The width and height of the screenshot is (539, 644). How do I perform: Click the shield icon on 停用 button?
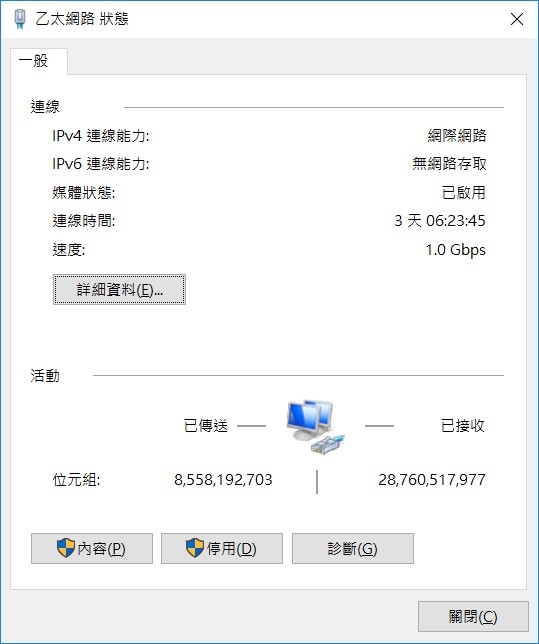click(x=195, y=548)
